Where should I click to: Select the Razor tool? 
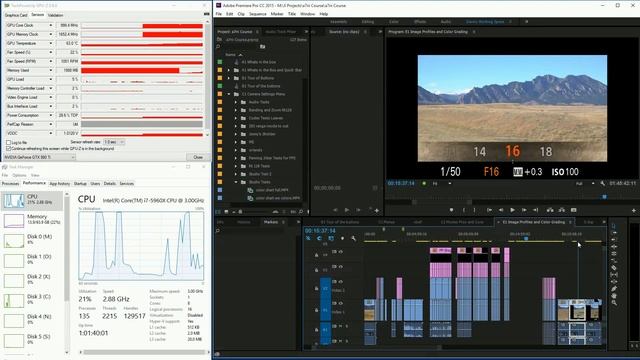[x=614, y=268]
